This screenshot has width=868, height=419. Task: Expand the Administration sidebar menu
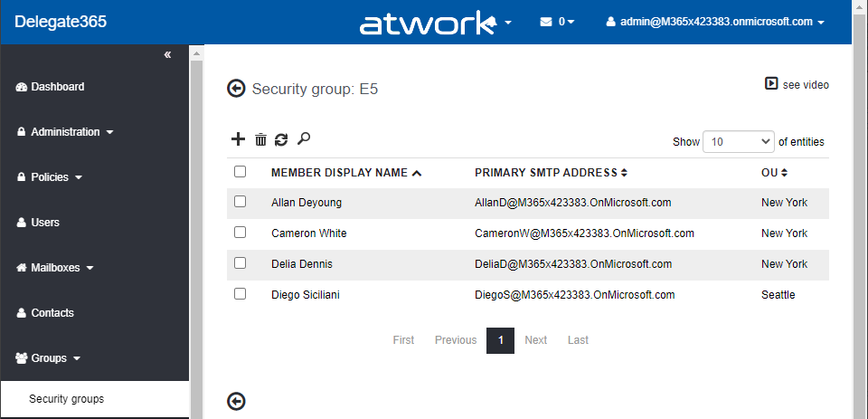pyautogui.click(x=65, y=132)
